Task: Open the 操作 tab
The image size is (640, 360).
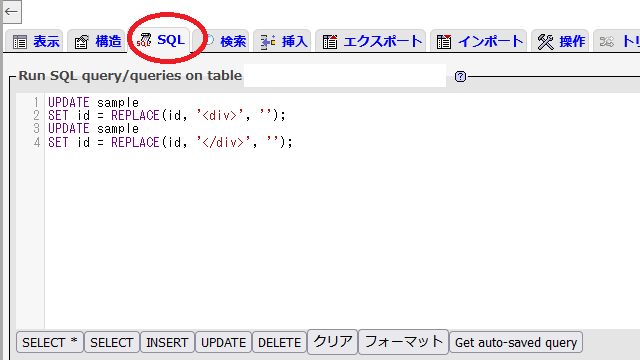Action: point(561,41)
